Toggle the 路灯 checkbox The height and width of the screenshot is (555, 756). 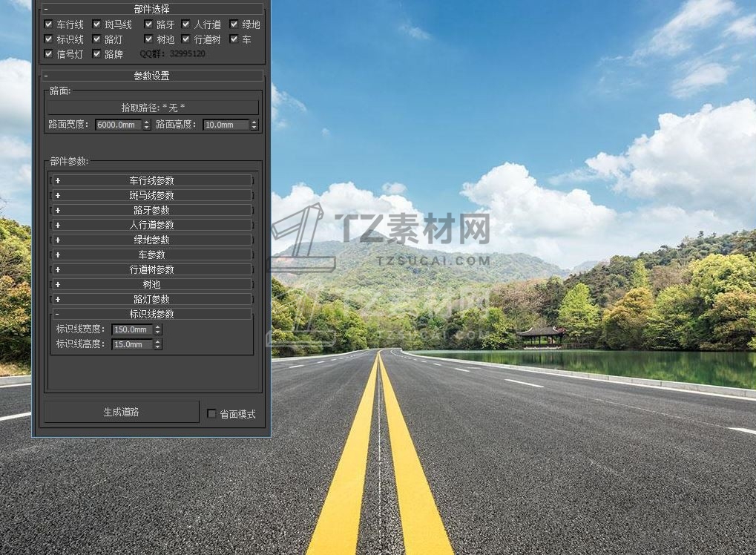coord(96,39)
